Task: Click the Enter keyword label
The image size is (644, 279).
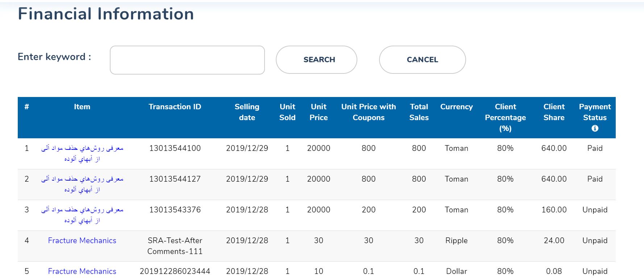Action: (x=54, y=57)
